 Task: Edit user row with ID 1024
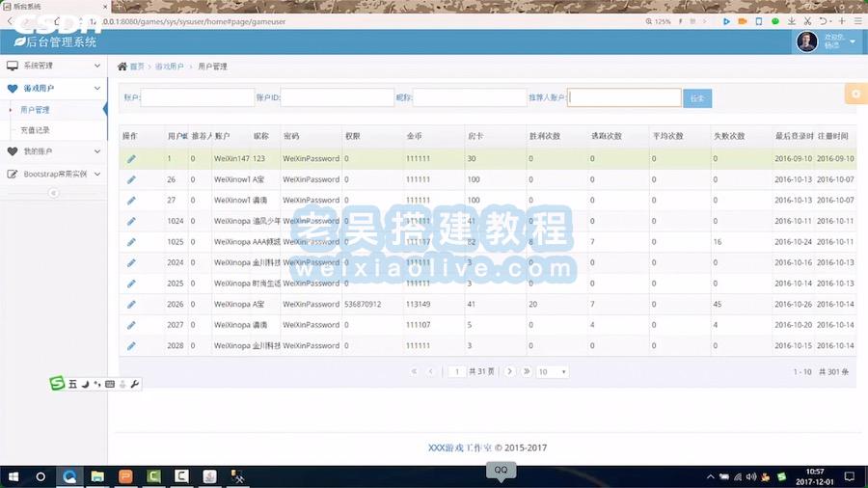click(x=131, y=221)
